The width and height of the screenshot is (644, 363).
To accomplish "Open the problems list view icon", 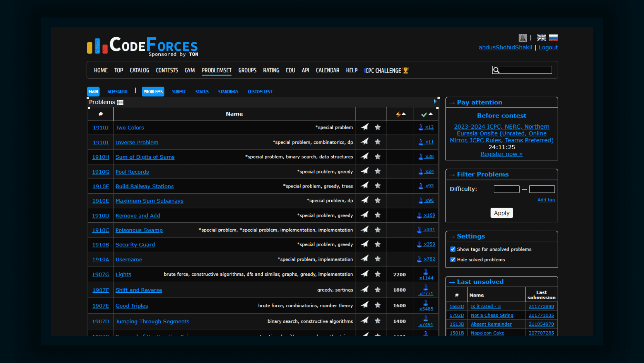I will [x=120, y=102].
